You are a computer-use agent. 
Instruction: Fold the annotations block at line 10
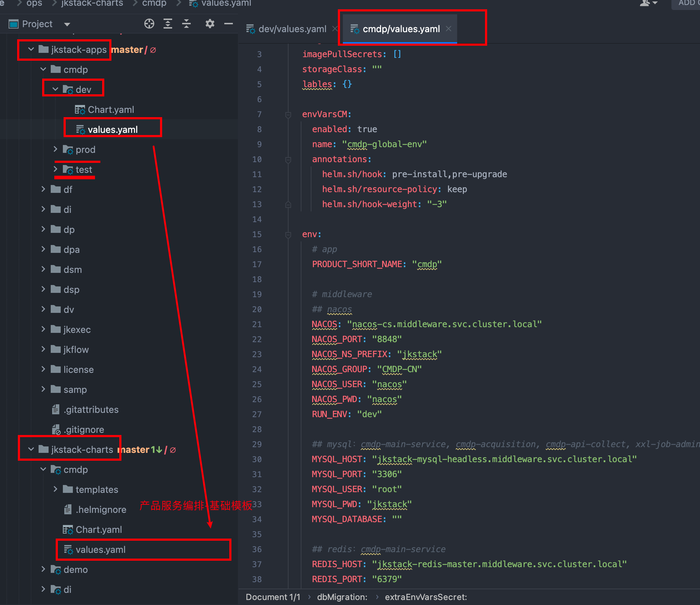pos(288,160)
